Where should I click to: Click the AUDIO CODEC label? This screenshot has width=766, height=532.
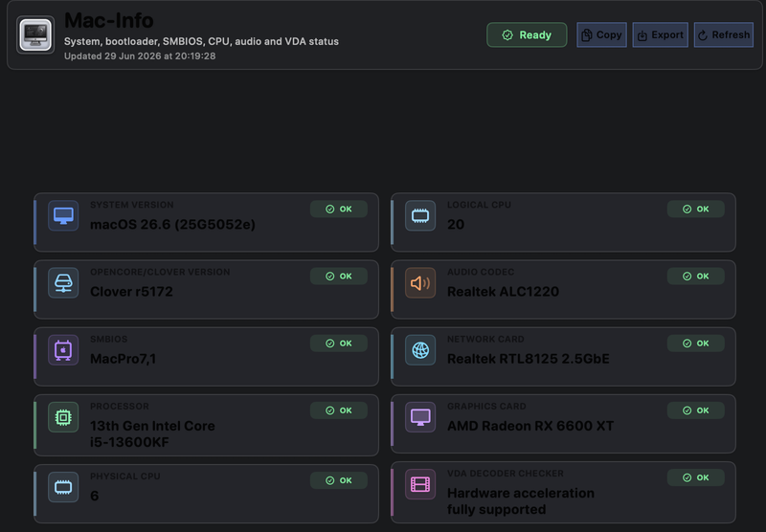click(481, 272)
